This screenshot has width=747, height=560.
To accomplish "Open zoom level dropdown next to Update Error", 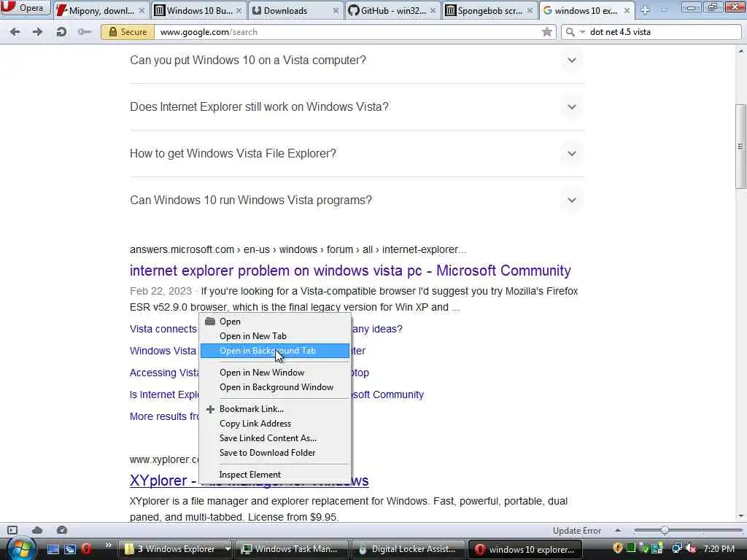I will click(x=617, y=530).
